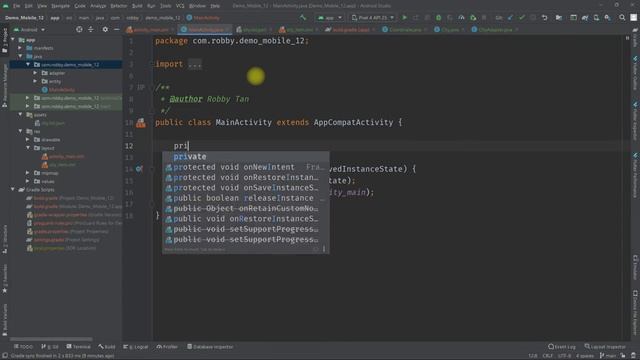
Task: Open Project Structure folder icon in toolbar
Action: pyautogui.click(x=559, y=18)
